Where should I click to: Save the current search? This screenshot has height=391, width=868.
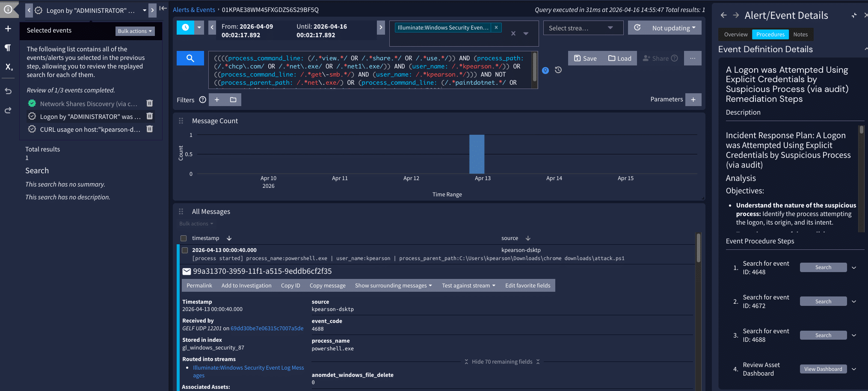(x=585, y=58)
